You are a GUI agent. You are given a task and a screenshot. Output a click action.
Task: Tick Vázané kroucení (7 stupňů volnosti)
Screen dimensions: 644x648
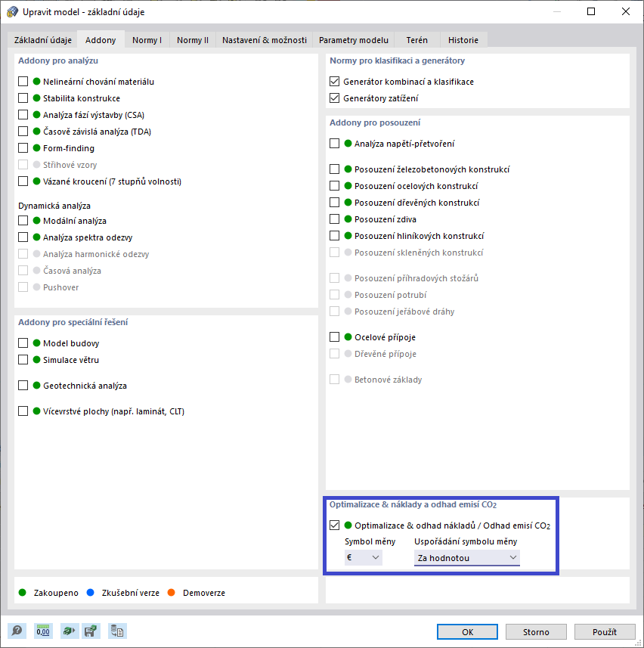point(23,181)
